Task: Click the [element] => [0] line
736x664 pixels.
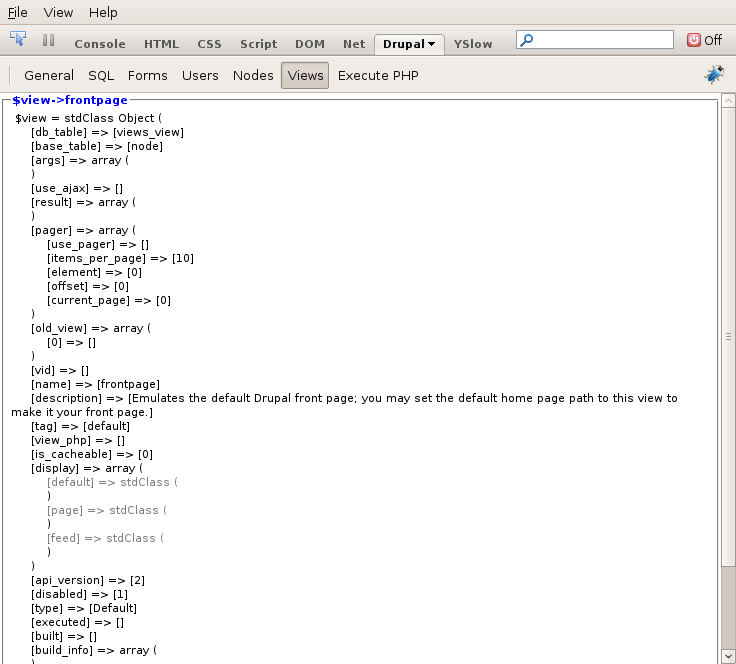Action: (x=94, y=273)
